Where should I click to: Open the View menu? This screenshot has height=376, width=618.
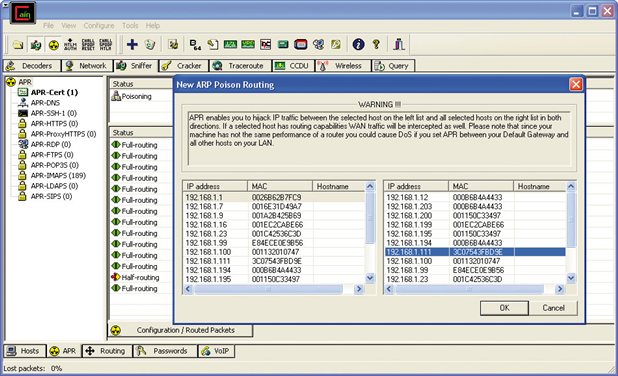(69, 26)
